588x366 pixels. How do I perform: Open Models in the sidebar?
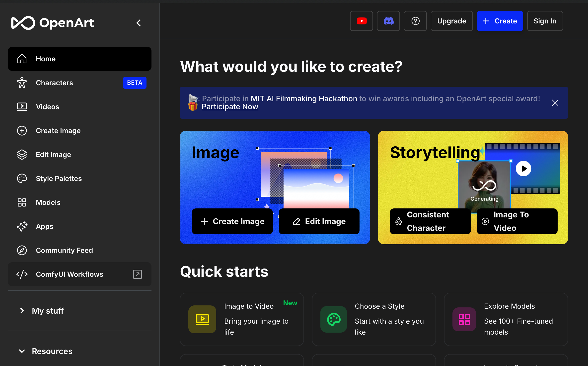click(x=80, y=202)
